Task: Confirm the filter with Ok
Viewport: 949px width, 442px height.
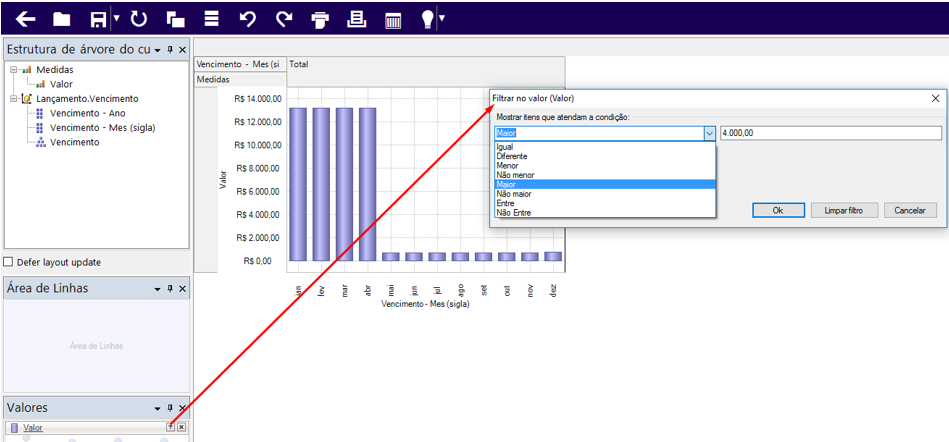Action: [x=778, y=210]
